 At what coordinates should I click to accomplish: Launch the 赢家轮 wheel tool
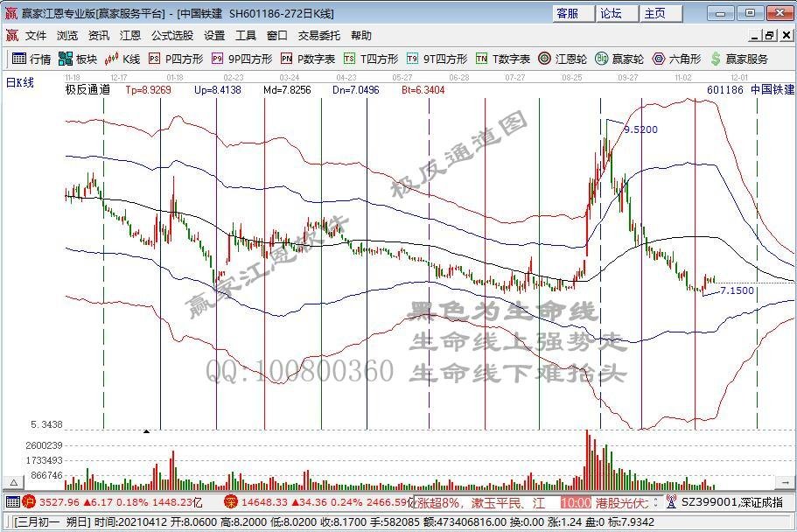point(619,59)
